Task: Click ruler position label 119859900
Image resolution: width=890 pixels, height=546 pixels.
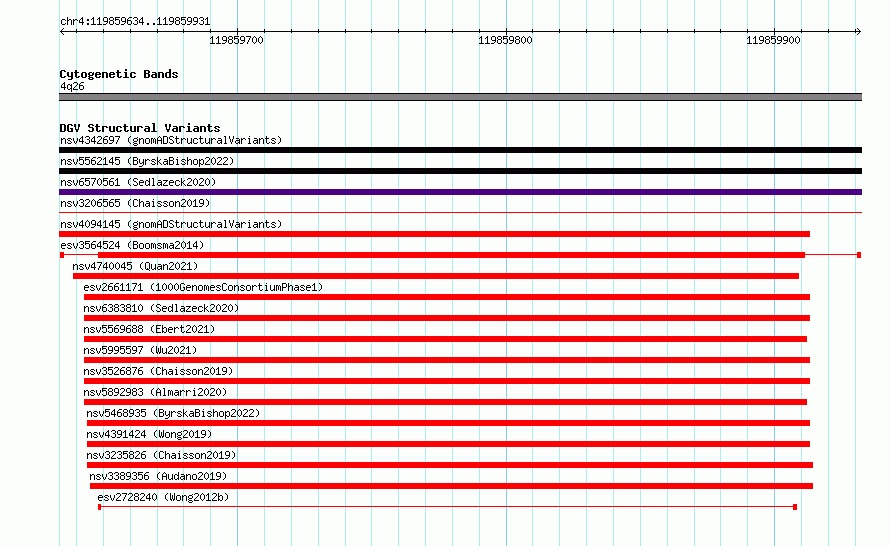Action: tap(773, 40)
